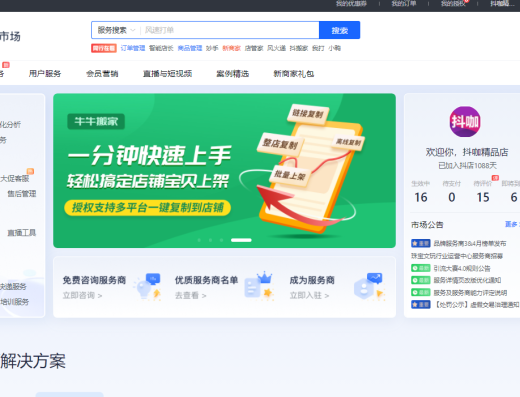Click the red badge above 待评价
The image size is (520, 397).
tap(495, 178)
